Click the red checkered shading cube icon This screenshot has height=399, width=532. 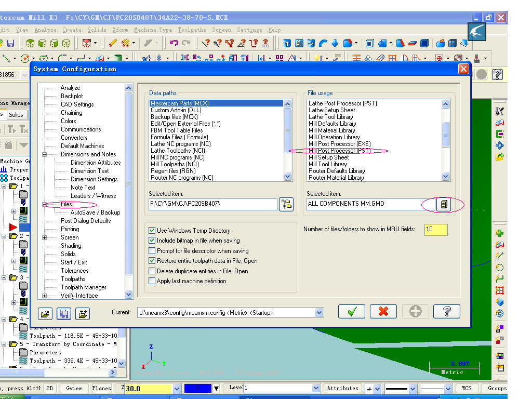pos(87,43)
